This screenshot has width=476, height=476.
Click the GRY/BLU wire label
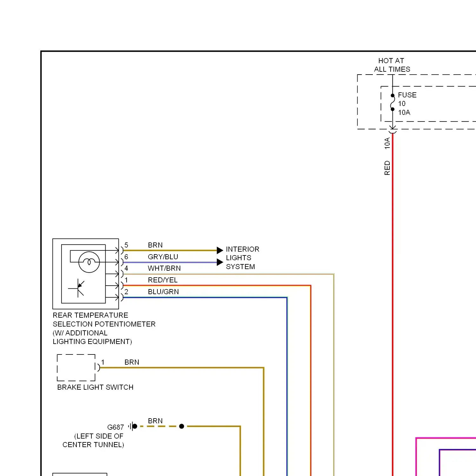click(x=163, y=257)
